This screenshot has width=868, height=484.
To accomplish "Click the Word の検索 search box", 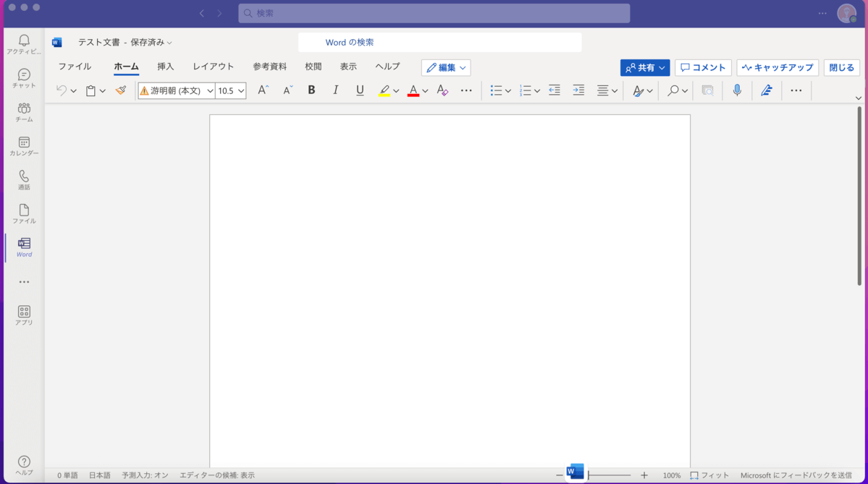I will tap(440, 42).
